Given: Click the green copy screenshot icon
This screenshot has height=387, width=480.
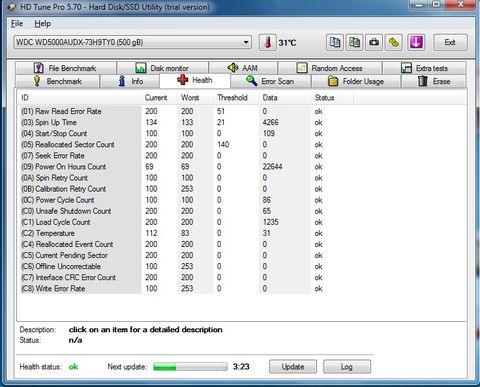Looking at the screenshot, I should pyautogui.click(x=354, y=42).
